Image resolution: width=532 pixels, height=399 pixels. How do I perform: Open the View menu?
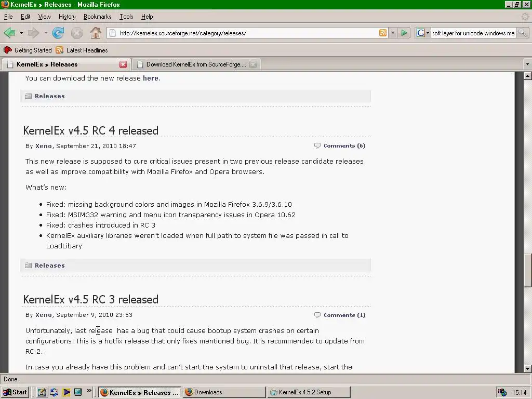click(45, 17)
